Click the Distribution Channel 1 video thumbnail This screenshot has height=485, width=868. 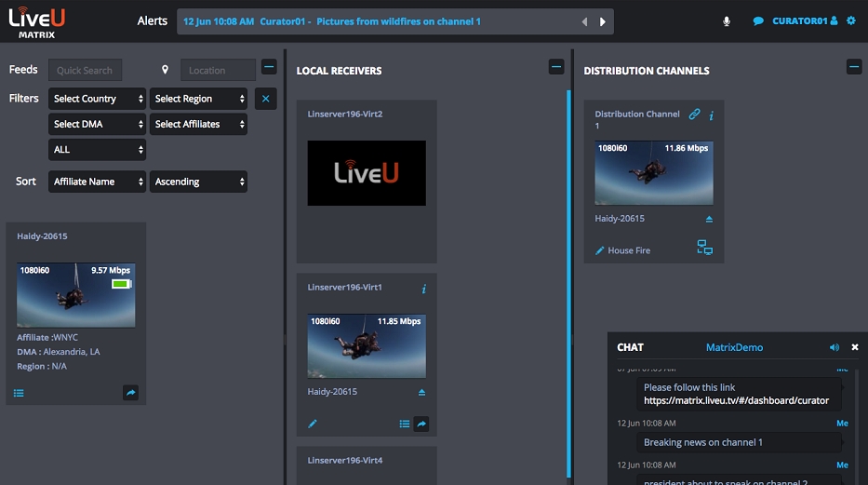point(654,173)
